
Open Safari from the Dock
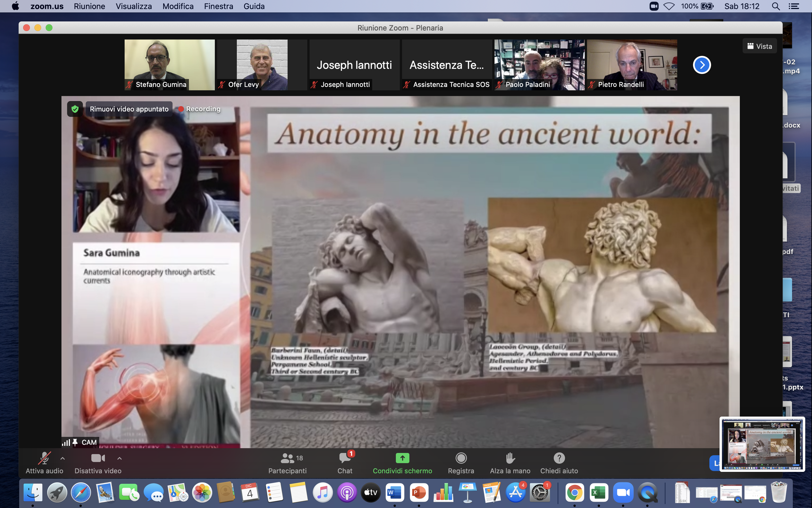(81, 492)
